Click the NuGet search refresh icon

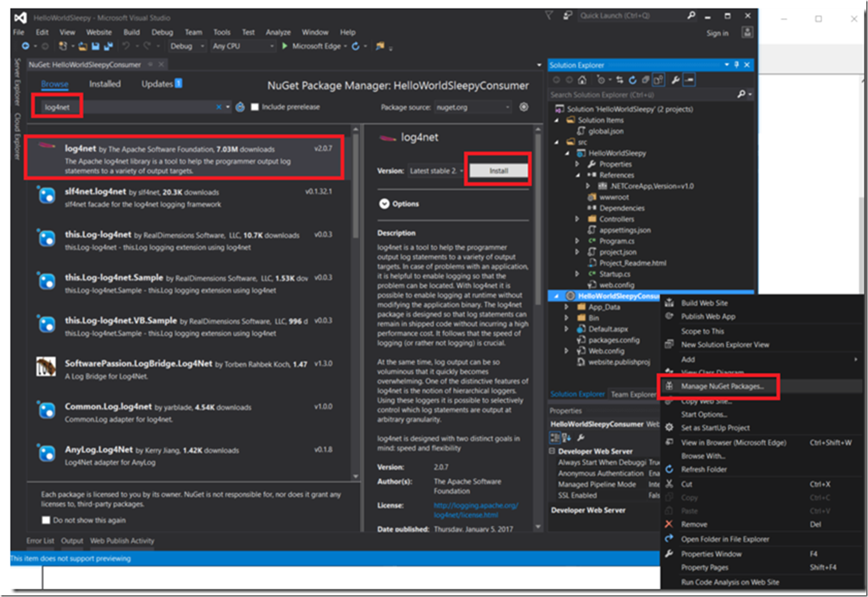pyautogui.click(x=240, y=107)
